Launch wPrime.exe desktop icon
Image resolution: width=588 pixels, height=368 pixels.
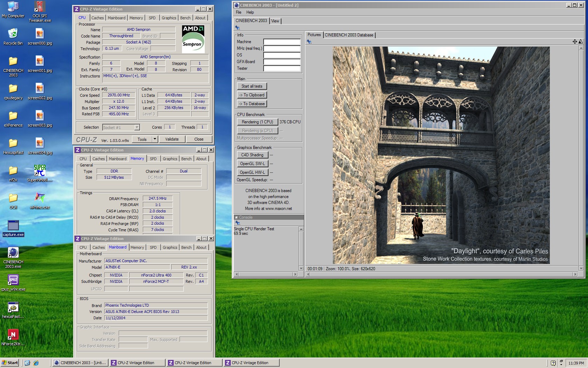pos(40,201)
